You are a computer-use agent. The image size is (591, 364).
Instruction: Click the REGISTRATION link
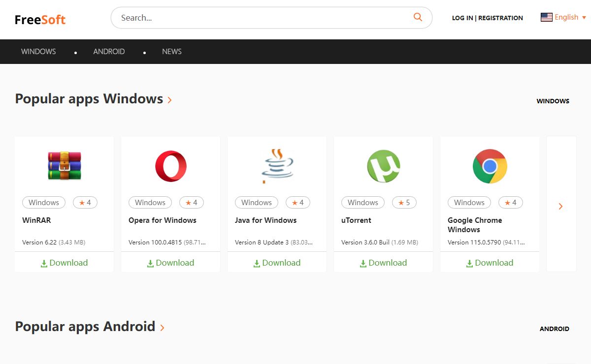(x=500, y=18)
